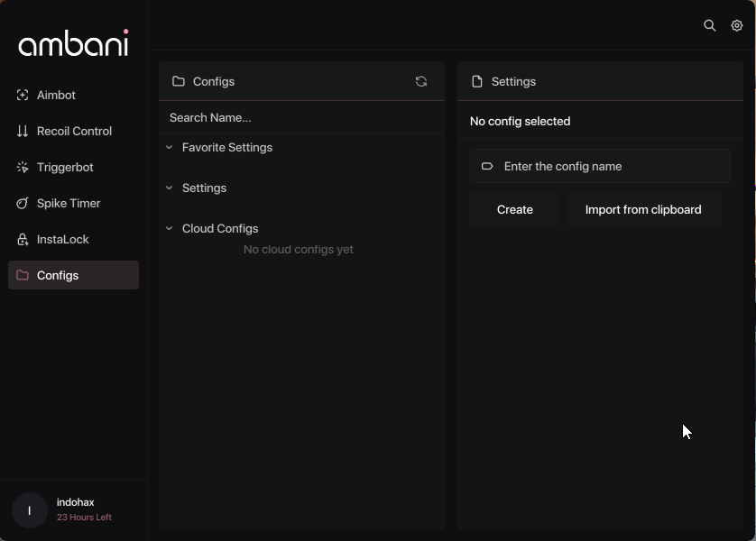Viewport: 756px width, 541px height.
Task: Select the Configs sidebar item
Action: [x=73, y=275]
